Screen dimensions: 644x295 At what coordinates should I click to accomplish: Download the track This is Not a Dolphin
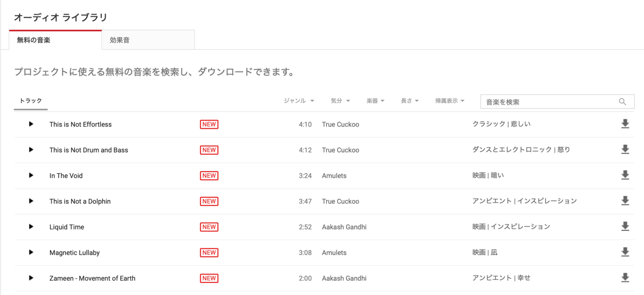(625, 201)
